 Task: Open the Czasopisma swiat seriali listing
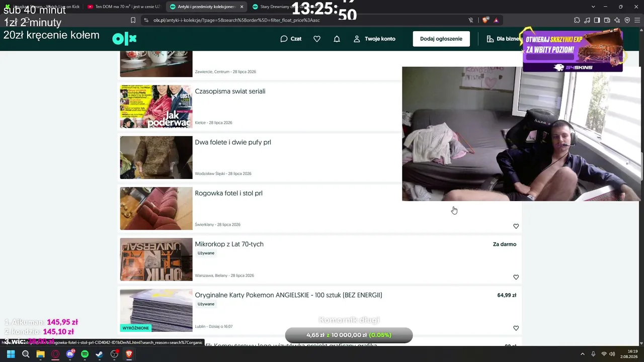pyautogui.click(x=230, y=92)
